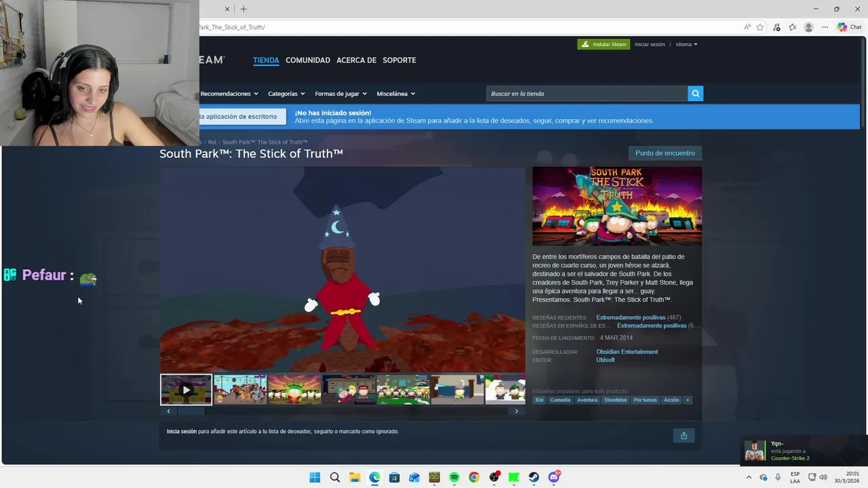The height and width of the screenshot is (488, 868).
Task: Open the TIENDA tab
Action: click(x=266, y=60)
